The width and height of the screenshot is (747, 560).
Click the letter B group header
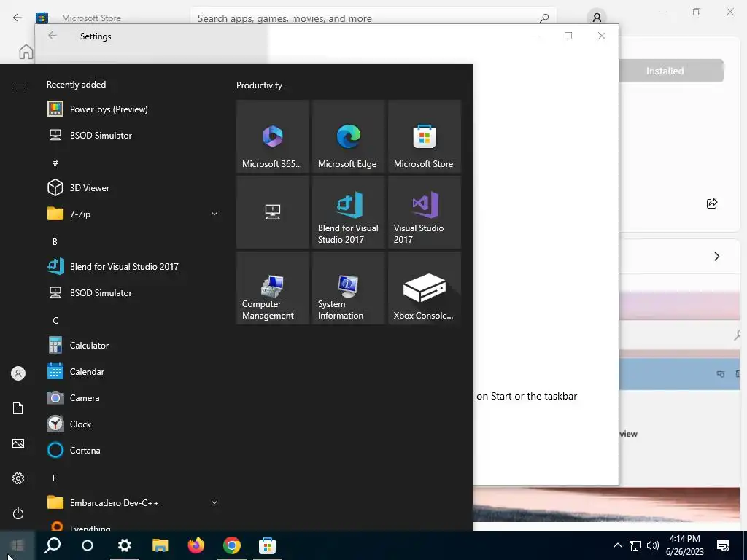tap(55, 241)
